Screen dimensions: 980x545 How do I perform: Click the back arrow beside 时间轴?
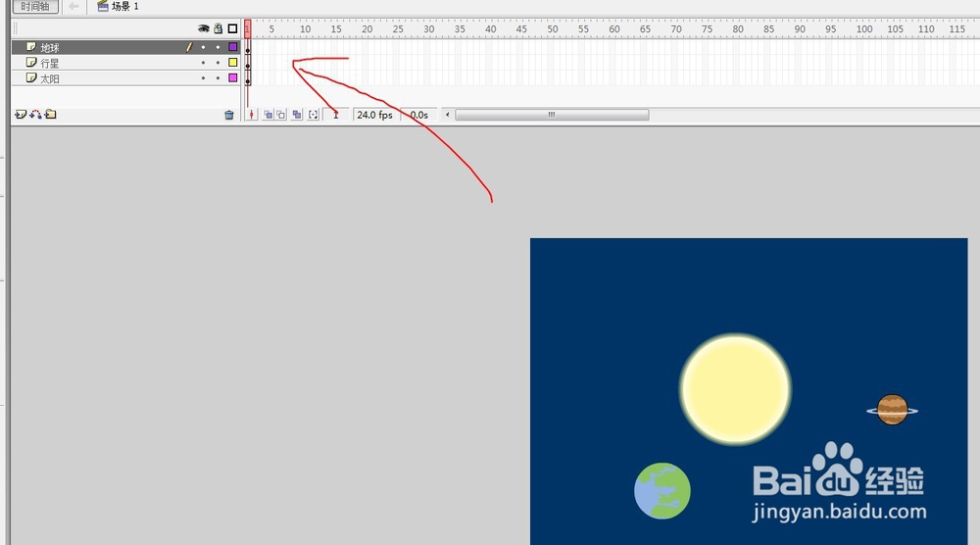(x=73, y=6)
